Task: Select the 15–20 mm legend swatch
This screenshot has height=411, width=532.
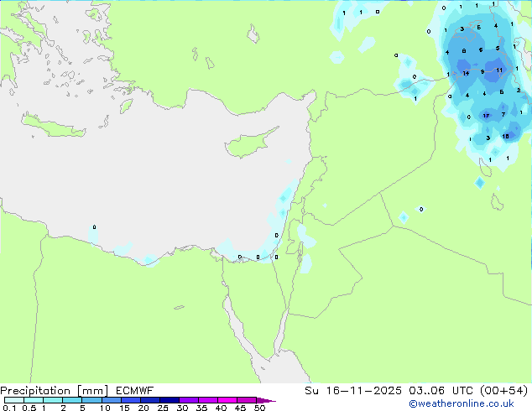Action: click(131, 400)
